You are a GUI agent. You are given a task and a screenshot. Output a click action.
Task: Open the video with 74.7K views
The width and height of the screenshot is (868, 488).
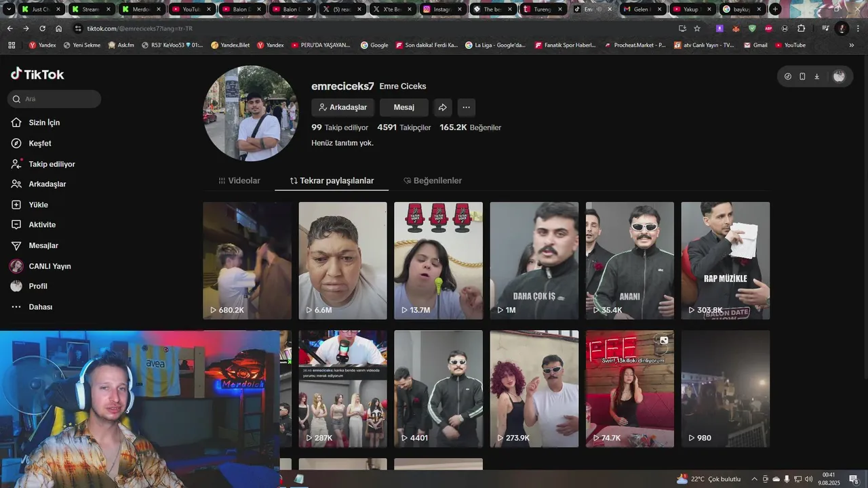pos(630,388)
